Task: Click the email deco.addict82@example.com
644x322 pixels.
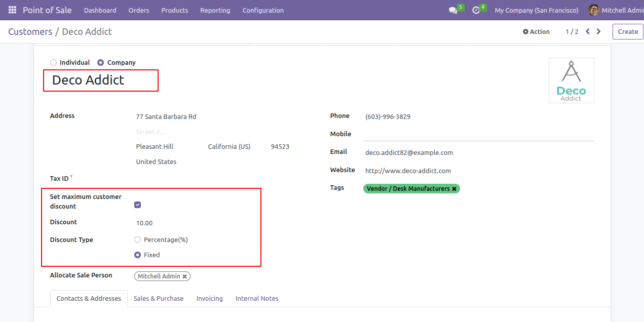Action: [x=409, y=153]
